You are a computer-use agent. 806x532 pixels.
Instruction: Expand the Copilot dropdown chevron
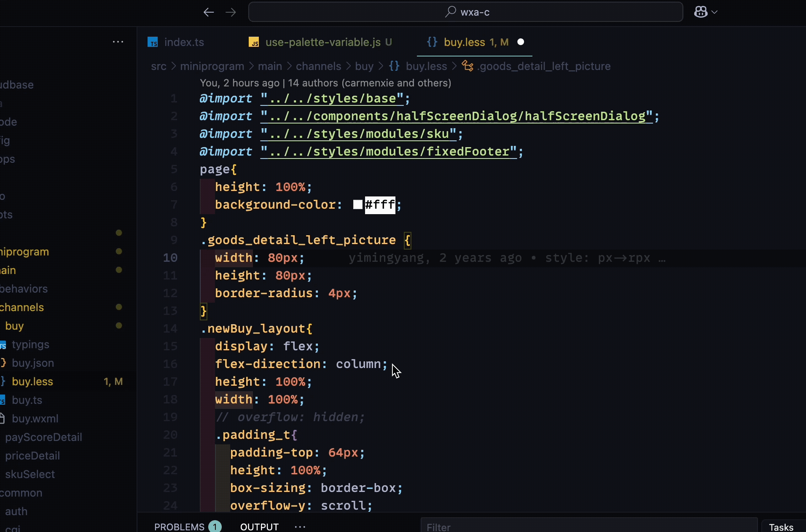pos(715,12)
